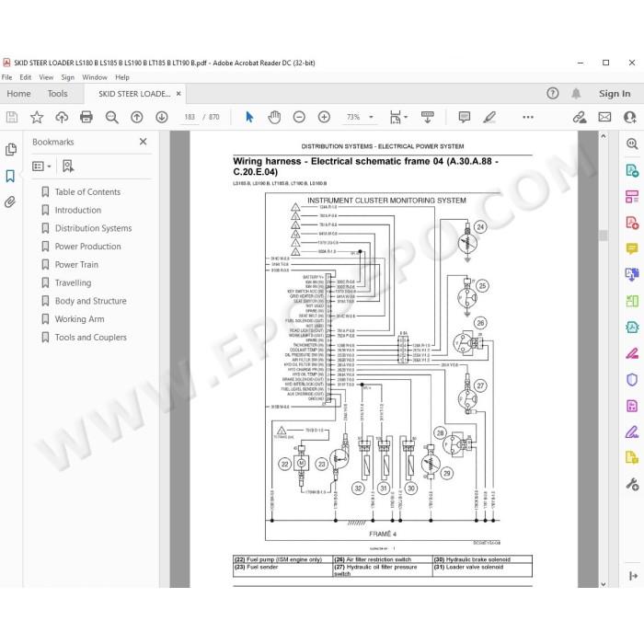The height and width of the screenshot is (644, 644).
Task: Upload the file to cloud icon
Action: click(62, 117)
